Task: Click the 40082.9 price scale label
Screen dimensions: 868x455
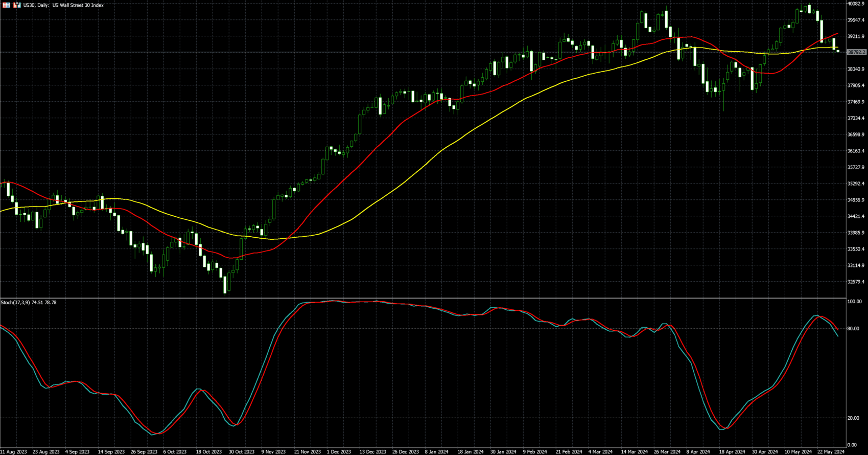Action: point(856,4)
